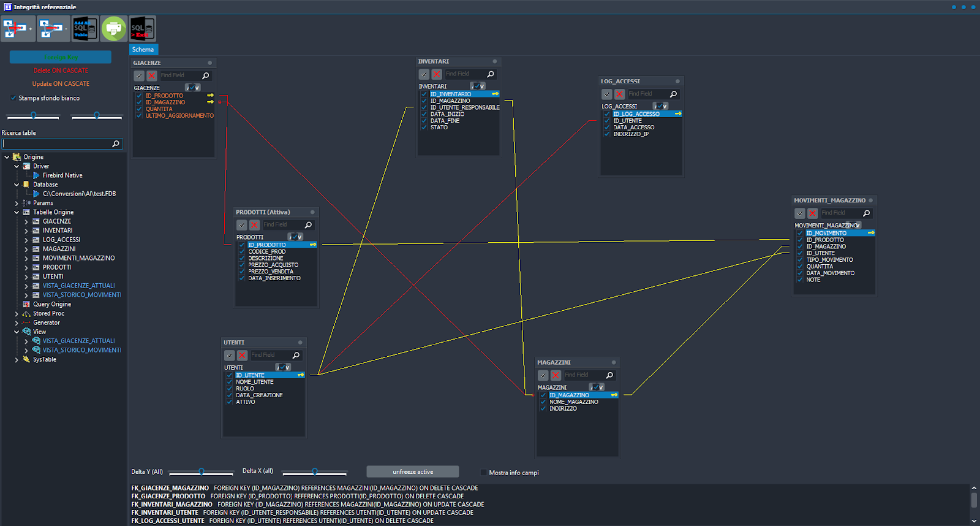Screen dimensions: 980x526
Task: Click search icon in INVENTARI Find Field
Action: point(491,74)
